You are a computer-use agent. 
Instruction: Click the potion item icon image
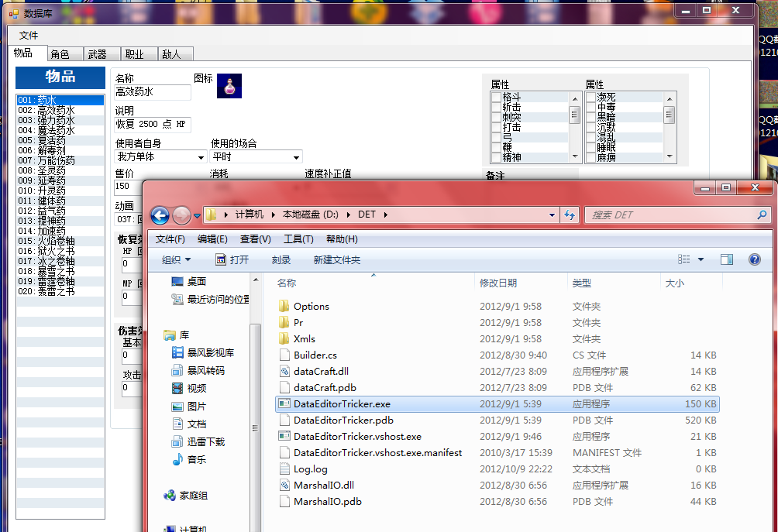229,86
